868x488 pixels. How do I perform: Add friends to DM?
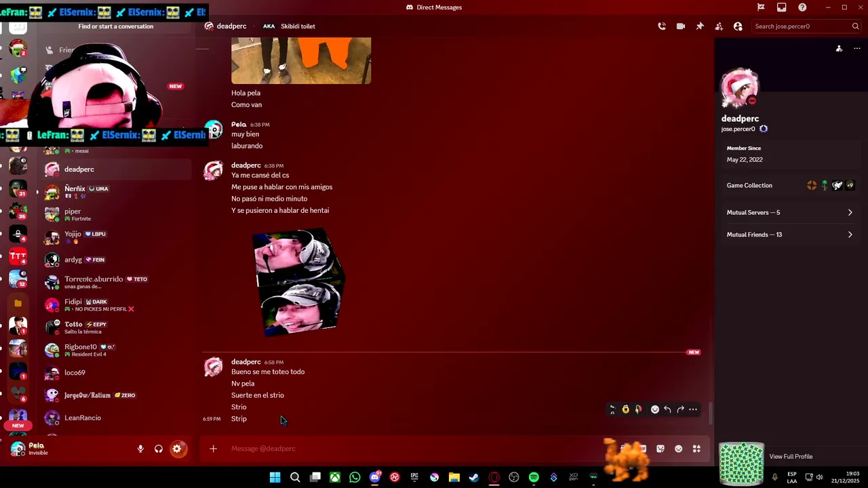[x=719, y=26]
